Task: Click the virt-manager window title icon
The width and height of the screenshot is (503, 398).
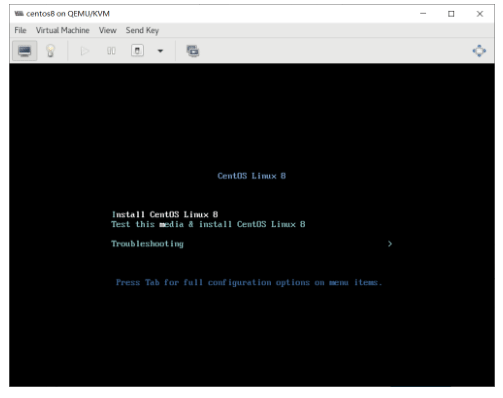Action: coord(19,14)
